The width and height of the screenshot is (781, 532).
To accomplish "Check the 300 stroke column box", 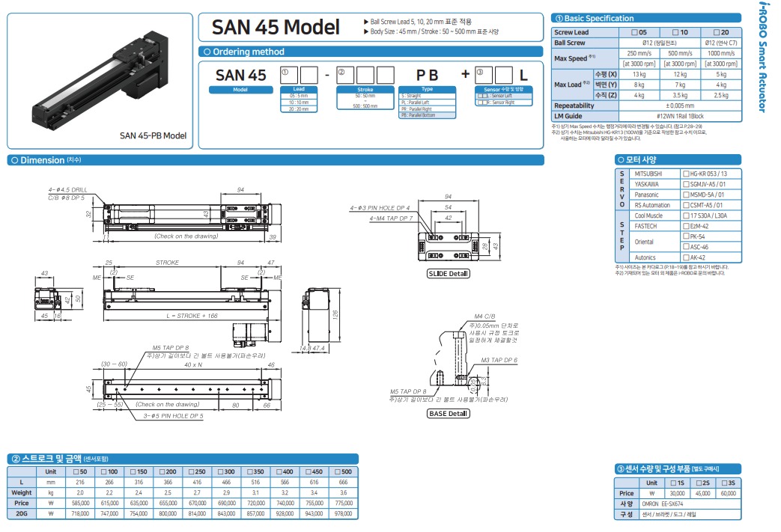I will 221,472.
